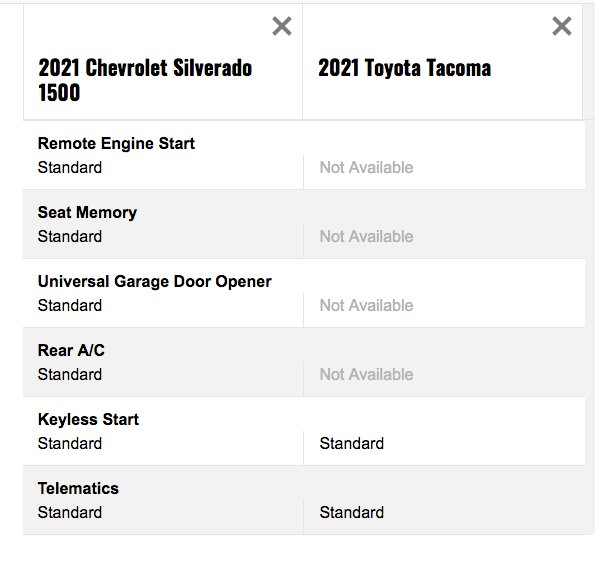Click Silverado's Standard value under Telematics

coord(70,512)
